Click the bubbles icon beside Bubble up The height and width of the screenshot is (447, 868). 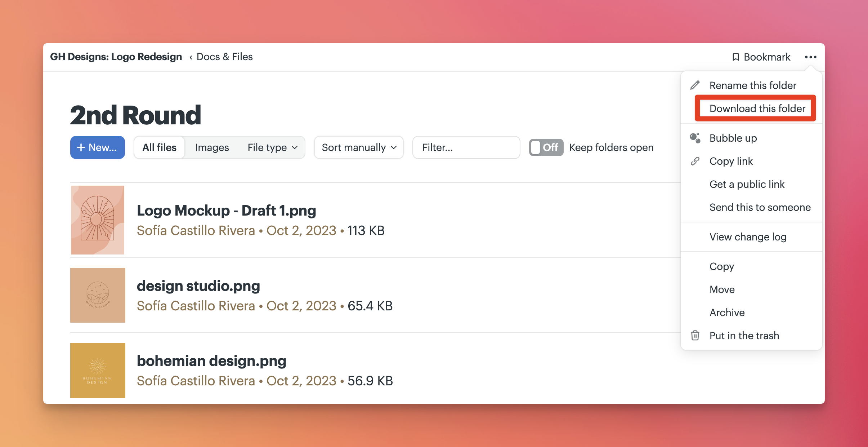[695, 138]
